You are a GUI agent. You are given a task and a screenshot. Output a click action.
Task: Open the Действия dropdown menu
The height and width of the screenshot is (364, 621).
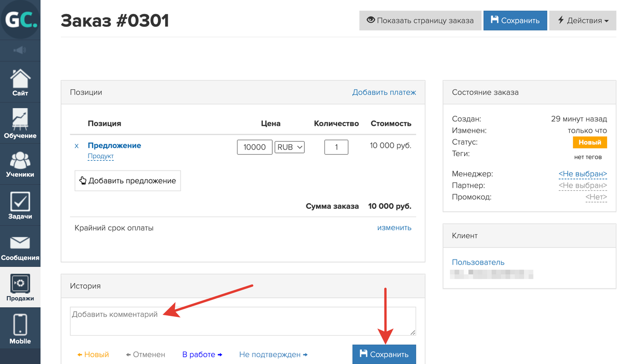[x=583, y=21]
